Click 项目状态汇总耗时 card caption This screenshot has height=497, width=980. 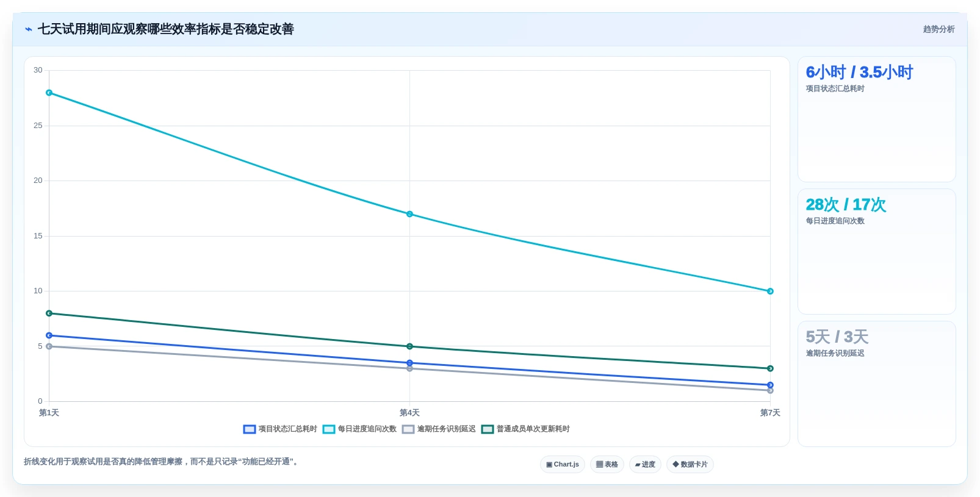(835, 89)
